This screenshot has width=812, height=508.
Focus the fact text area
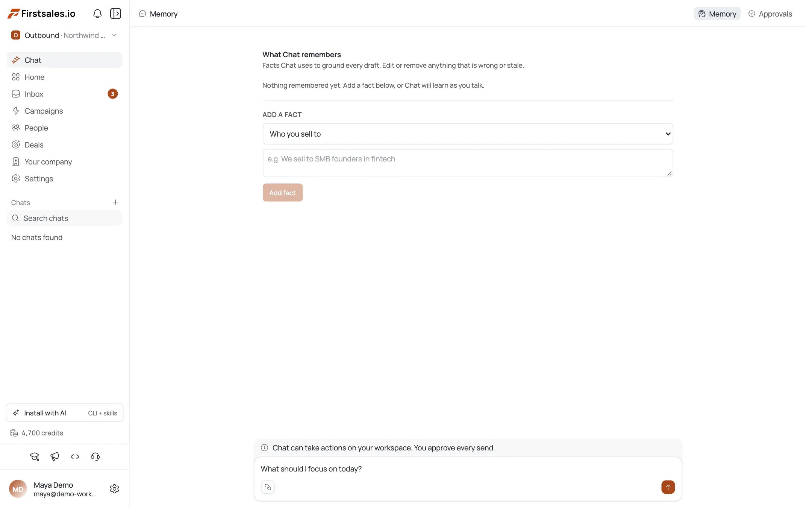tap(468, 163)
